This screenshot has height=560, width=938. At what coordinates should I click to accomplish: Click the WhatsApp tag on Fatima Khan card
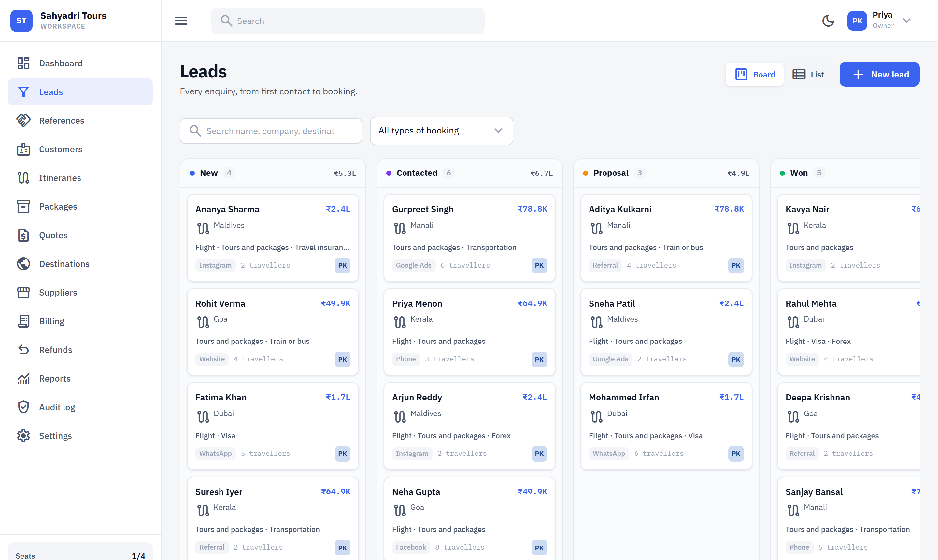[x=216, y=454]
